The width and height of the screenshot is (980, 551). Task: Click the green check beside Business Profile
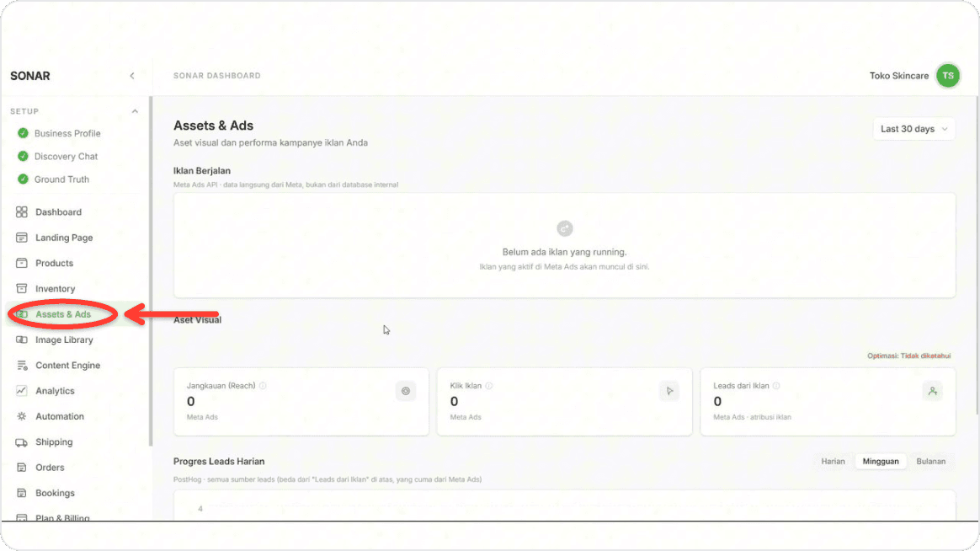point(23,133)
